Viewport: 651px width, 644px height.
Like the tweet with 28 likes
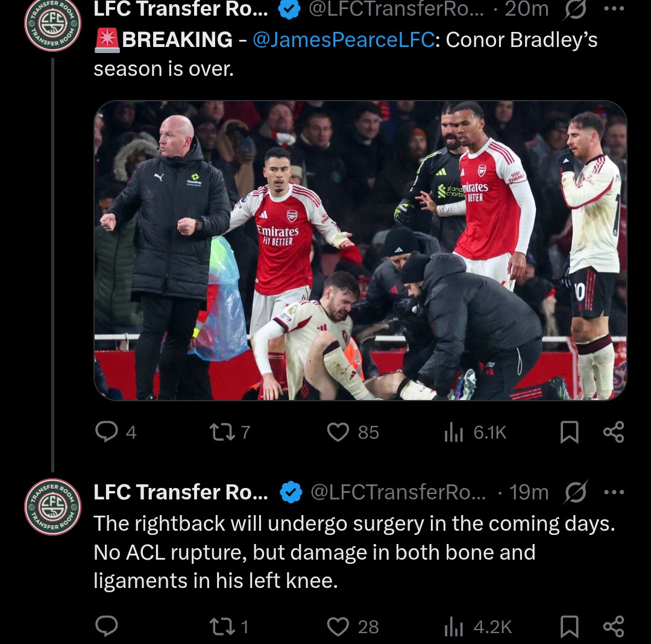(338, 627)
